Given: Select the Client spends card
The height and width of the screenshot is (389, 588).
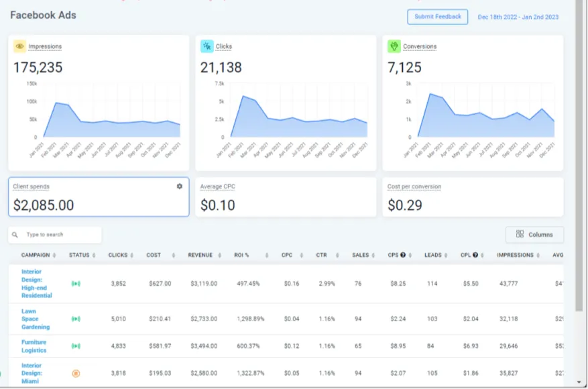Looking at the screenshot, I should (x=99, y=197).
